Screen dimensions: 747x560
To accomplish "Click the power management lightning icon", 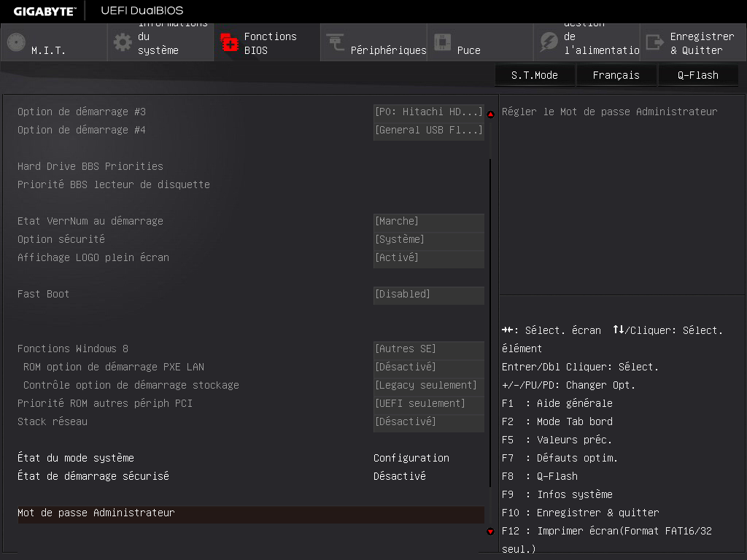I will click(549, 42).
